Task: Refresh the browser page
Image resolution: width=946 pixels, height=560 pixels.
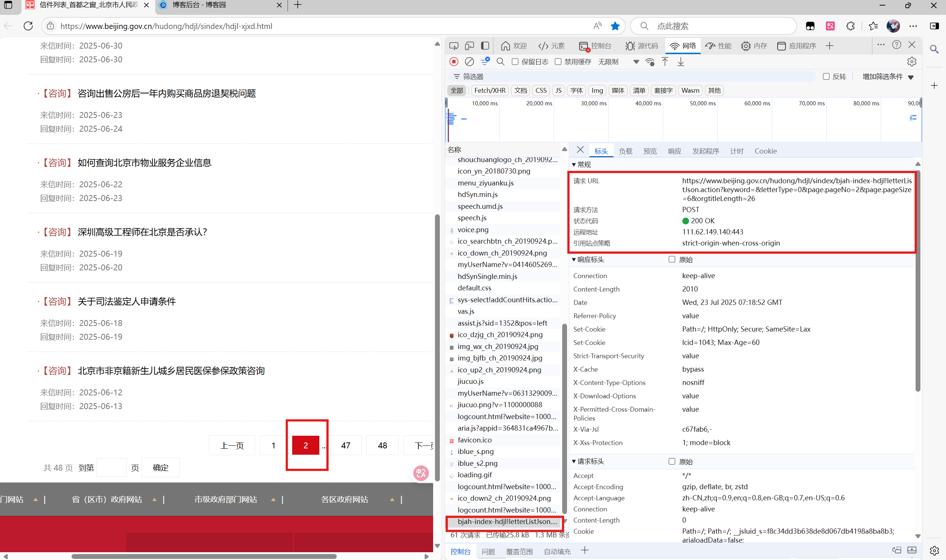Action: pyautogui.click(x=28, y=26)
